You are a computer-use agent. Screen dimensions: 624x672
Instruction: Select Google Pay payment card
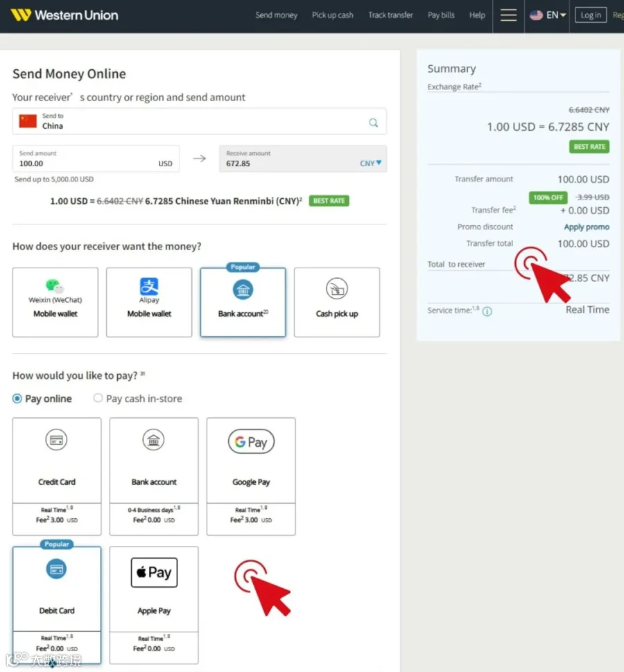click(251, 476)
